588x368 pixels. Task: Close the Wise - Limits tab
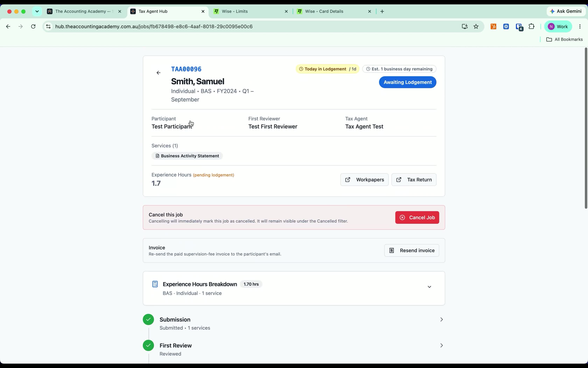pyautogui.click(x=286, y=11)
